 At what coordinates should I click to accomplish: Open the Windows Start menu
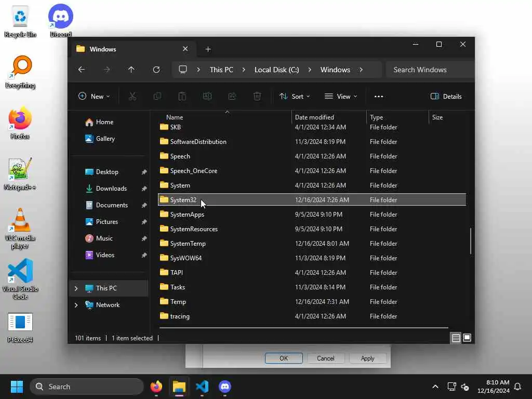tap(17, 387)
